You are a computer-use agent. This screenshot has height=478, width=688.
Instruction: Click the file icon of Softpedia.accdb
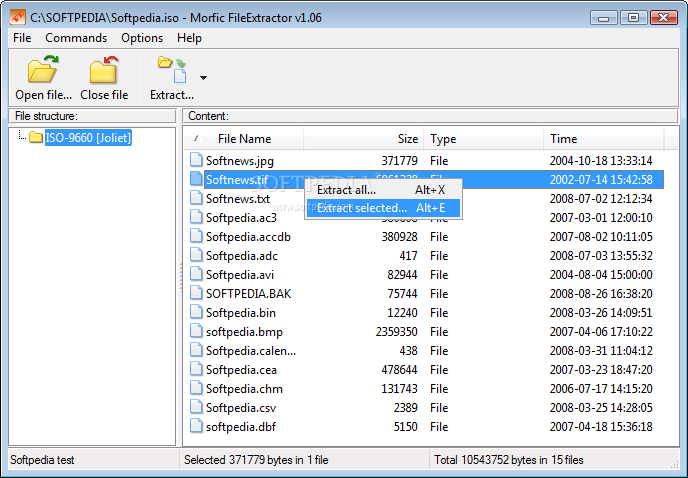pyautogui.click(x=196, y=236)
